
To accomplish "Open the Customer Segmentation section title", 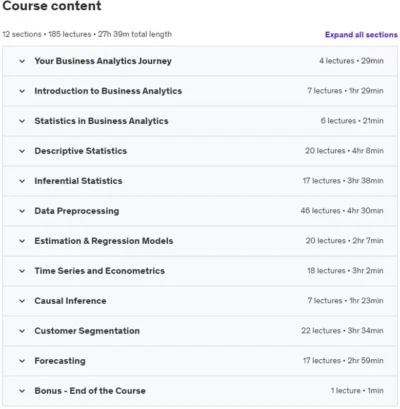I will coord(87,331).
